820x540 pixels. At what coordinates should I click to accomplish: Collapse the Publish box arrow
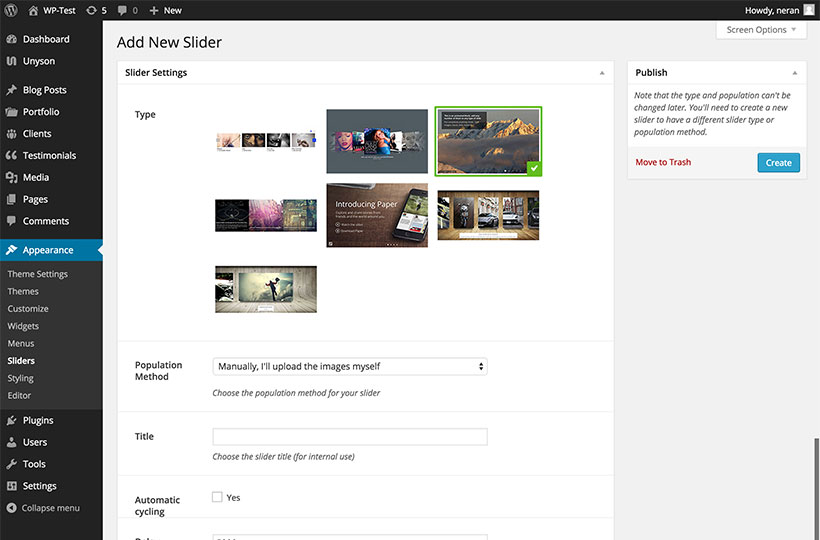(x=795, y=73)
